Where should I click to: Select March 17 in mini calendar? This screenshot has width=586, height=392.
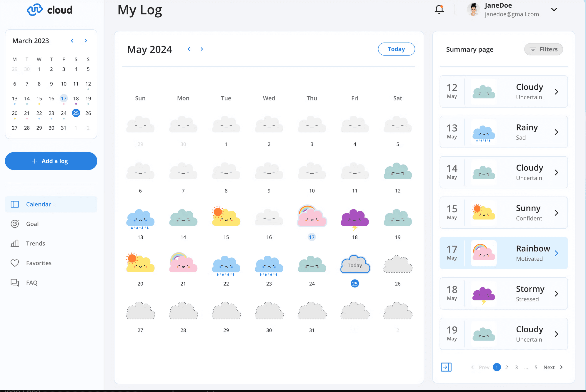(64, 98)
